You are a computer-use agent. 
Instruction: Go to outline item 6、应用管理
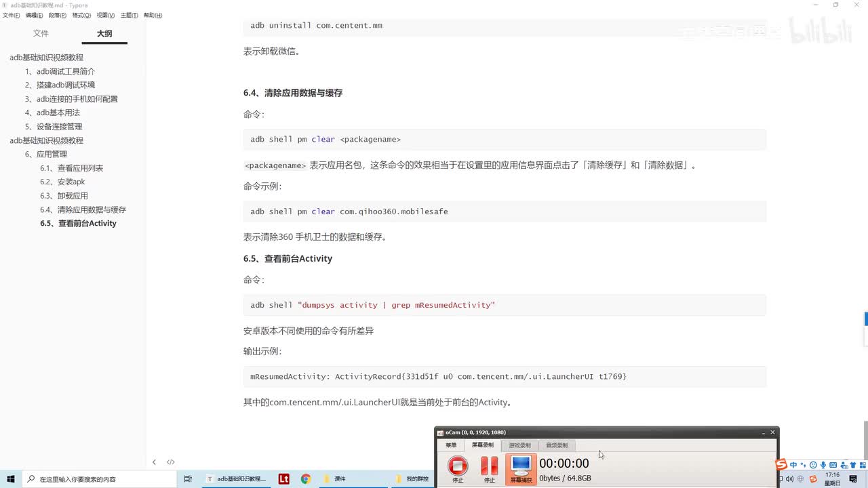tap(46, 154)
